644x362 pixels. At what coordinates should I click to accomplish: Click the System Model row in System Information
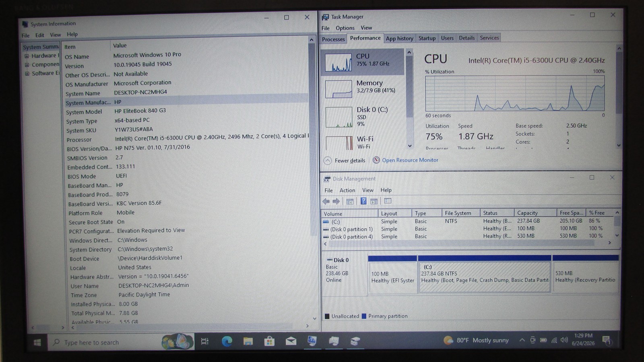tap(187, 111)
